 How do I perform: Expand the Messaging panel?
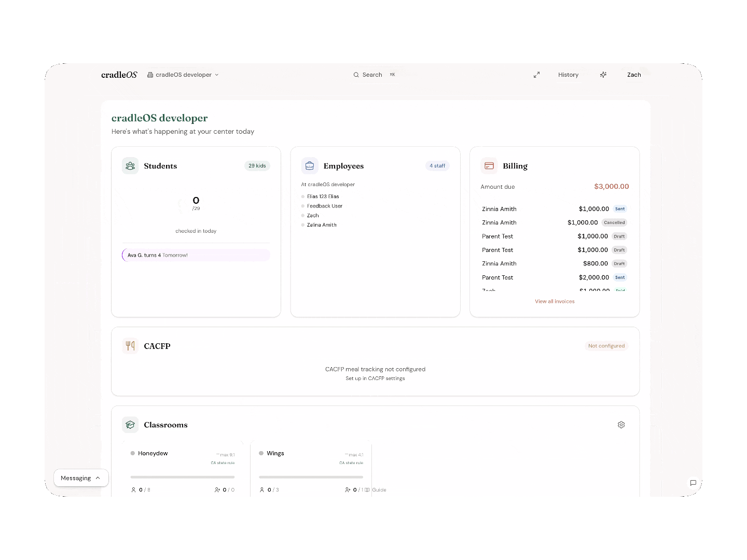click(x=81, y=478)
